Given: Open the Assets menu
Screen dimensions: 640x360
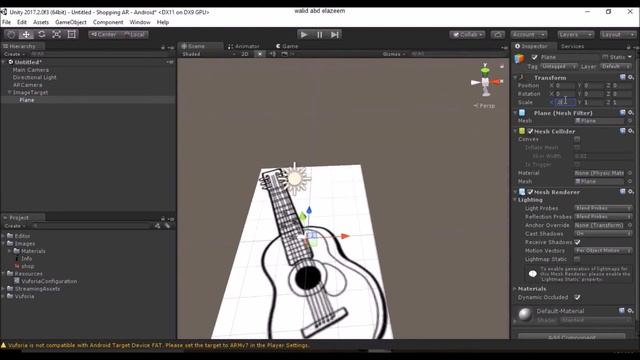Looking at the screenshot, I should [41, 22].
